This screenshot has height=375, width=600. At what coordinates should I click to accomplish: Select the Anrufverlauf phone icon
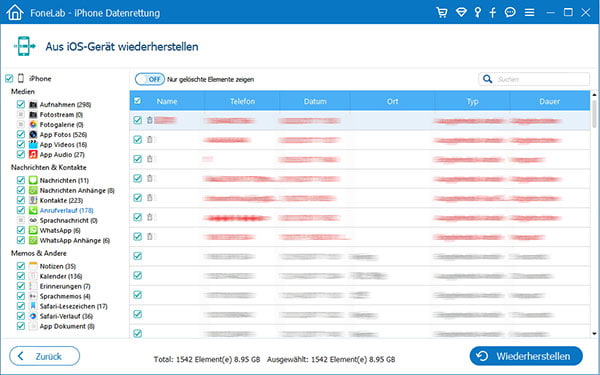[33, 210]
